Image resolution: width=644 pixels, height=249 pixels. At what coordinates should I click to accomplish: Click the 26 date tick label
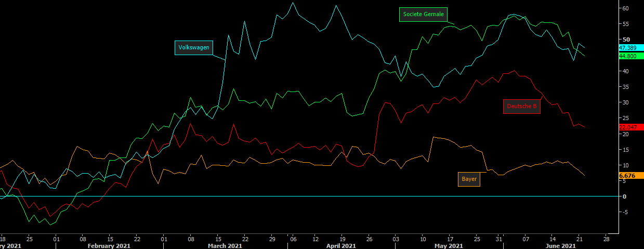point(370,239)
